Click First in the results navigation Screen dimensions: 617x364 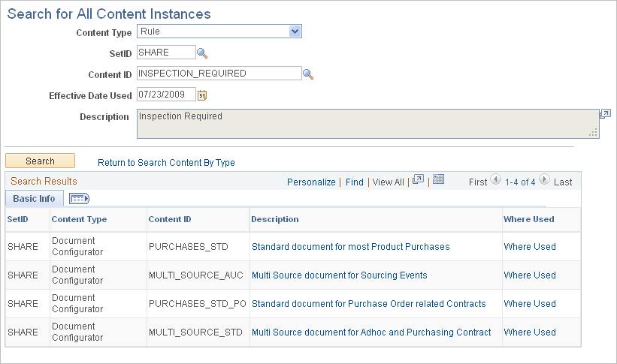click(478, 182)
